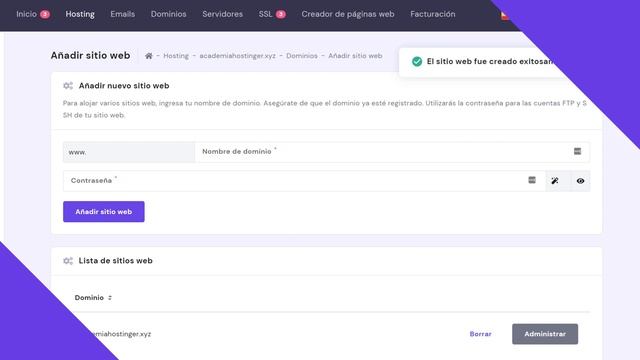This screenshot has height=360, width=640.
Task: Open the Hosting menu item
Action: (80, 14)
